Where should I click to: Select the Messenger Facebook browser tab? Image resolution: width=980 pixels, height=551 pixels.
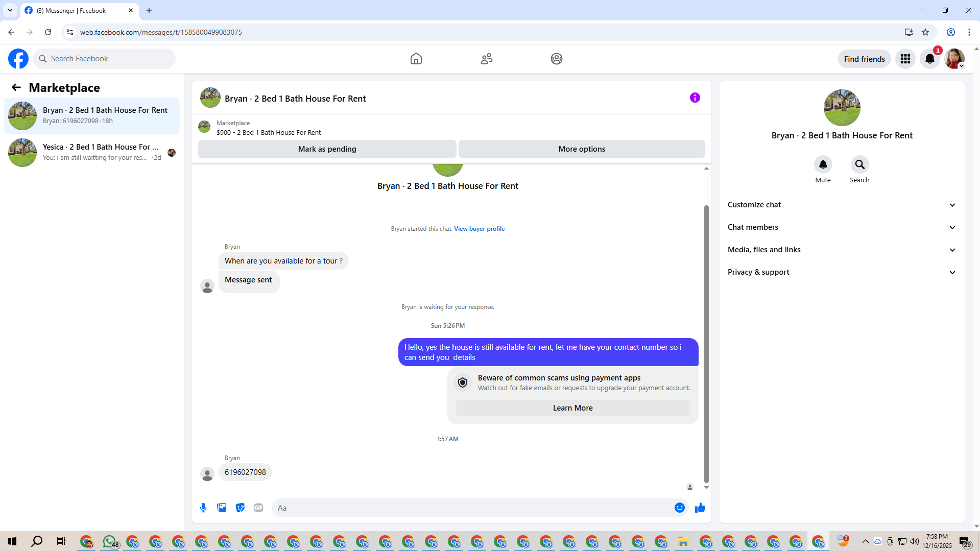pos(79,10)
